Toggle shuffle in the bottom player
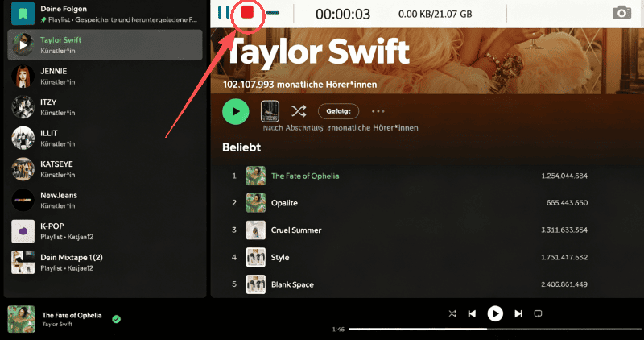 click(452, 313)
